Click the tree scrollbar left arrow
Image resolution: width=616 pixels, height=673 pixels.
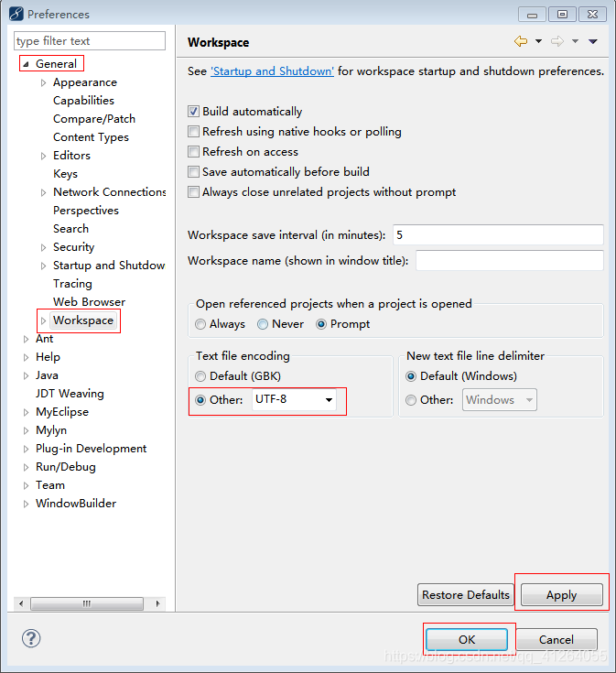[21, 604]
